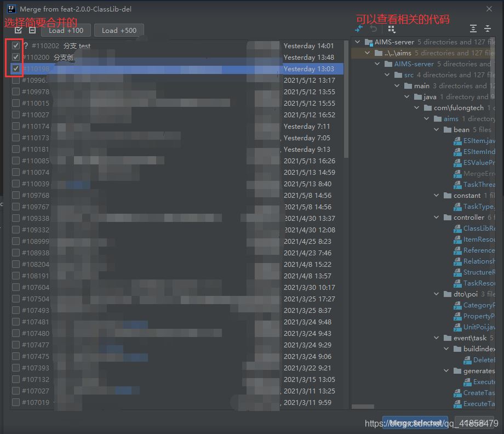
Task: Close the Merge dialog
Action: 489,9
